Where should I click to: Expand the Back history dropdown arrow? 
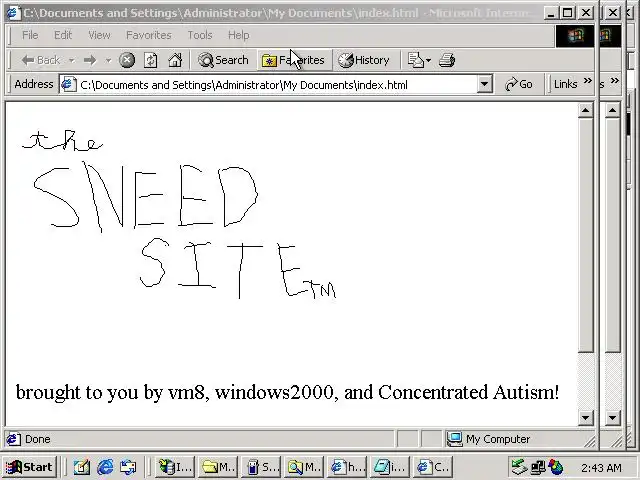(71, 60)
